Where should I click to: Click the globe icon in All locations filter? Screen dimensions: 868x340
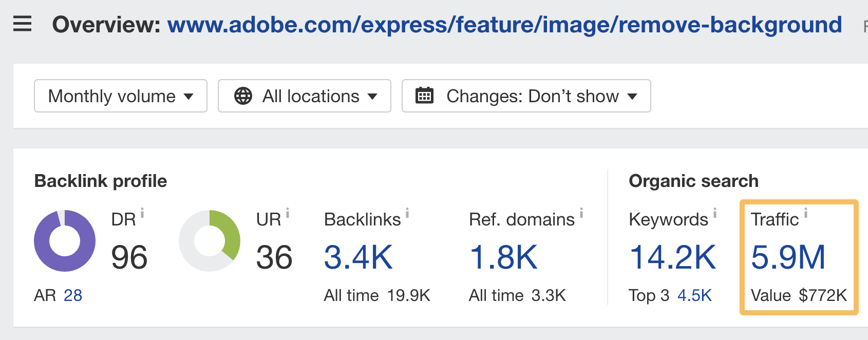[243, 96]
